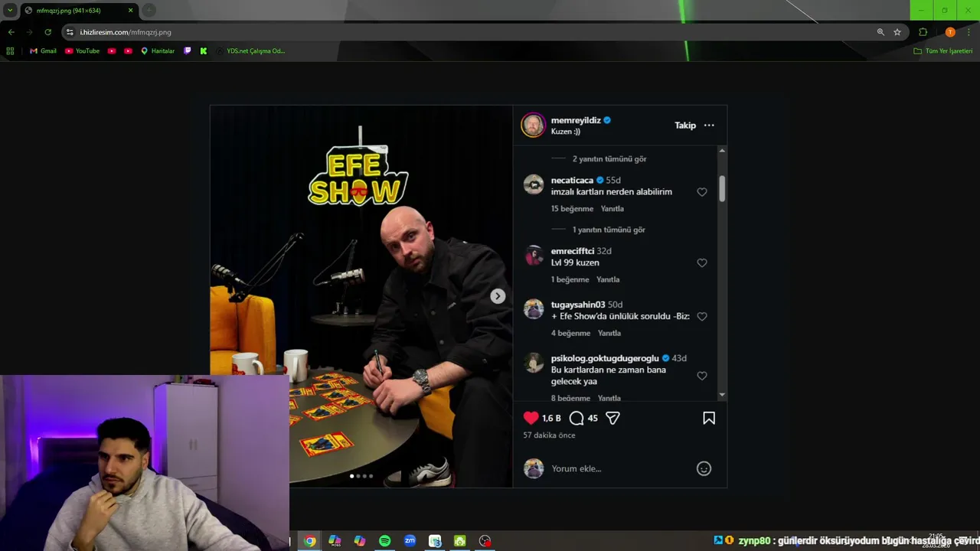Image resolution: width=980 pixels, height=551 pixels.
Task: Click the verified badge next to memreyildiz
Action: [x=607, y=120]
